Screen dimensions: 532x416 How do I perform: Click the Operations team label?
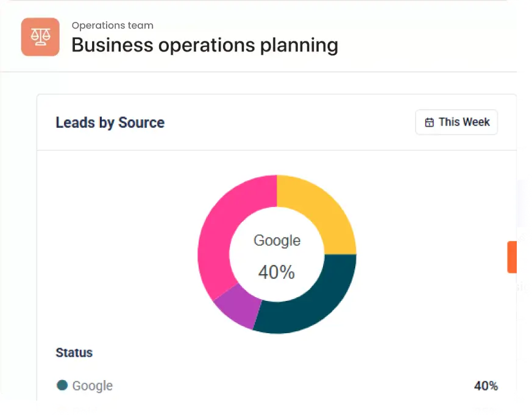[x=112, y=26]
